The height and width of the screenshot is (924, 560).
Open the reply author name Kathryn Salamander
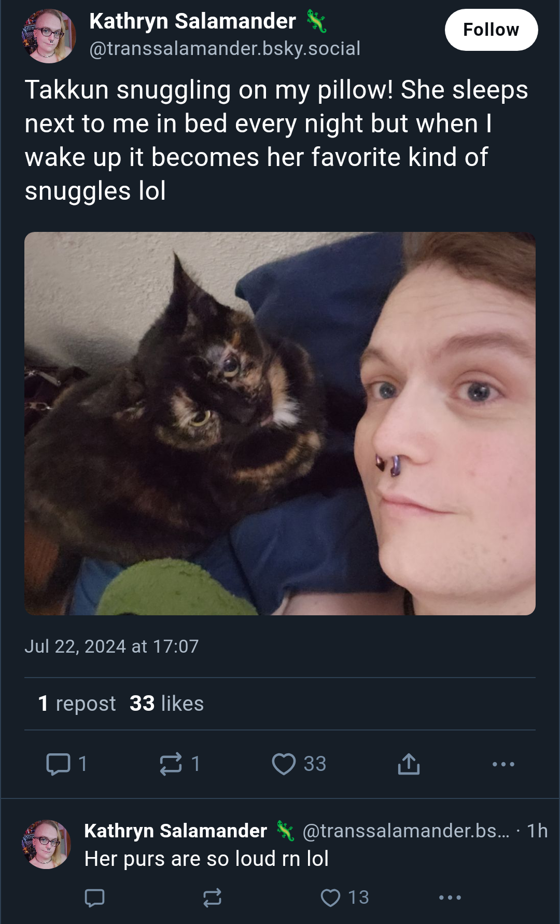175,831
